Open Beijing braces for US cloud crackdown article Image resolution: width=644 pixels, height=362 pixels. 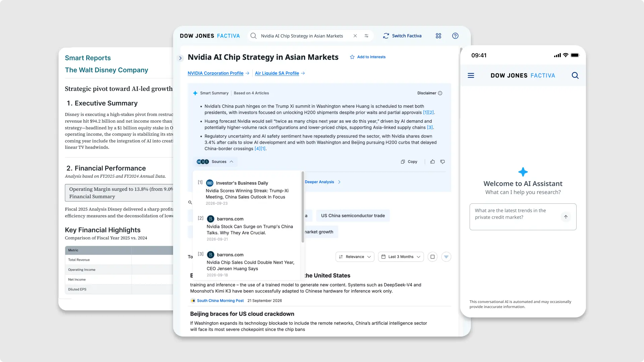point(242,314)
